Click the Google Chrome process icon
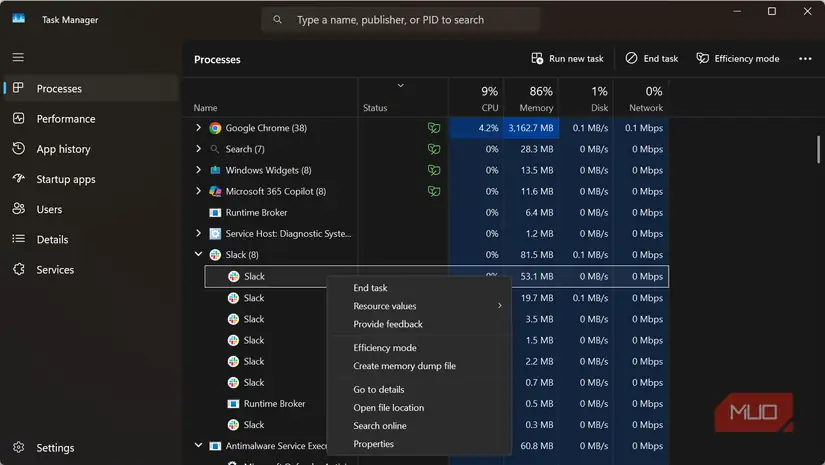This screenshot has height=465, width=825. click(x=215, y=128)
